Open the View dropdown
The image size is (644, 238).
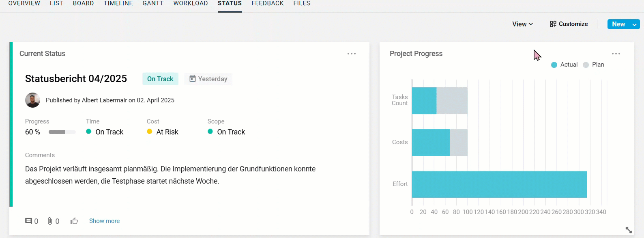tap(522, 24)
